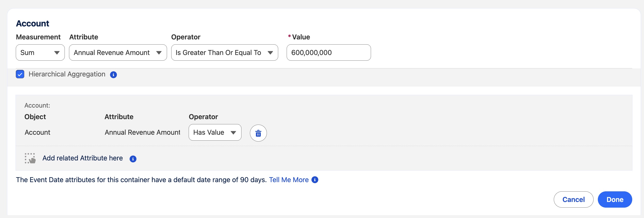Select the Value field containing 600,000,000
The image size is (644, 218).
click(x=329, y=53)
